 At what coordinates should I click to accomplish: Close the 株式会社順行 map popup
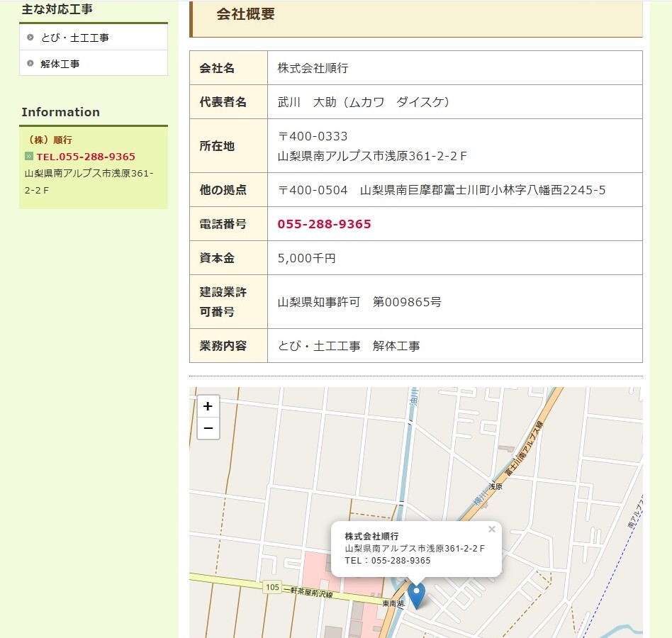tap(492, 529)
